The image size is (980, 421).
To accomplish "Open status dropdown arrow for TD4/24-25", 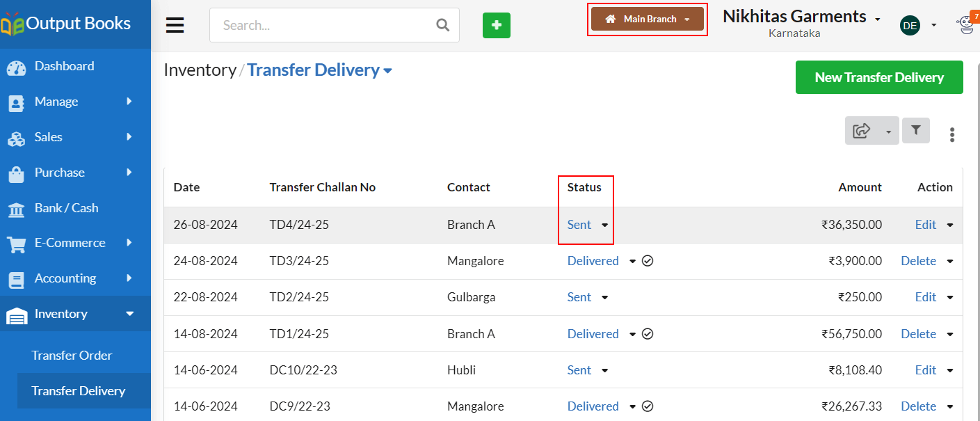I will point(604,225).
